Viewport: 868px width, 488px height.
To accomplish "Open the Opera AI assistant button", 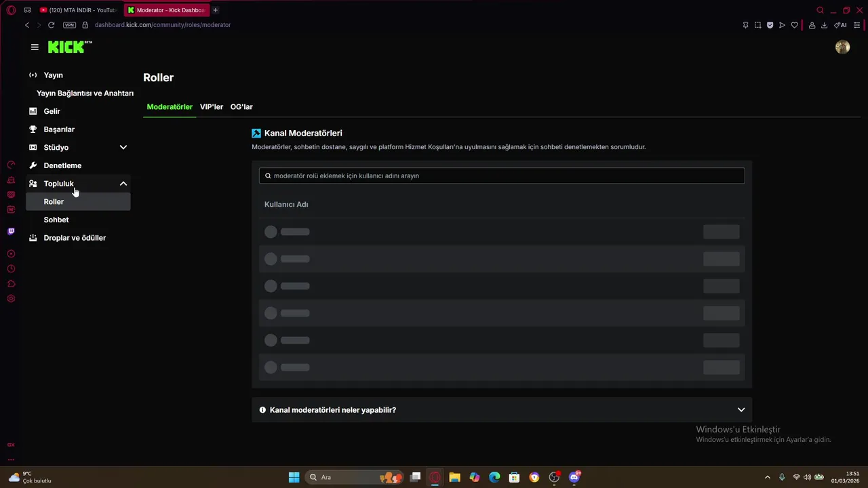I will pyautogui.click(x=840, y=25).
